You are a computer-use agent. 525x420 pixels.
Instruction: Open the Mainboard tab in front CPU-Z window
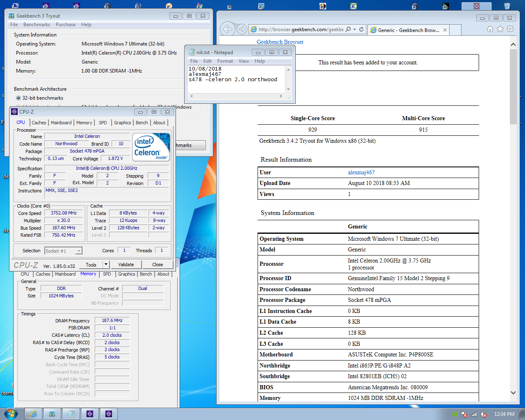pos(61,123)
